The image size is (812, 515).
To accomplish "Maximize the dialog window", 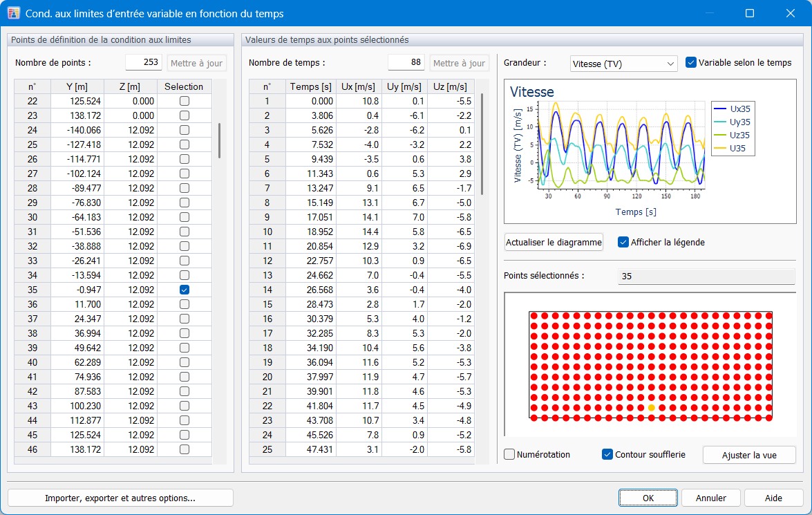I will [x=749, y=13].
